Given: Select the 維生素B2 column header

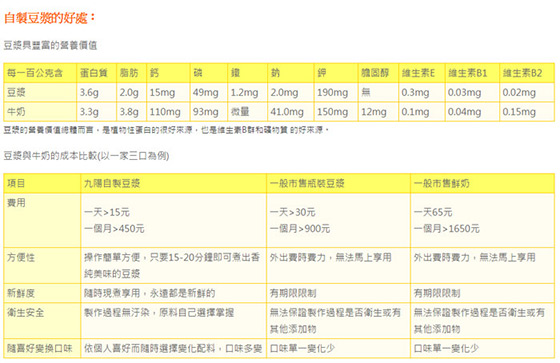Looking at the screenshot, I should click(x=522, y=73).
